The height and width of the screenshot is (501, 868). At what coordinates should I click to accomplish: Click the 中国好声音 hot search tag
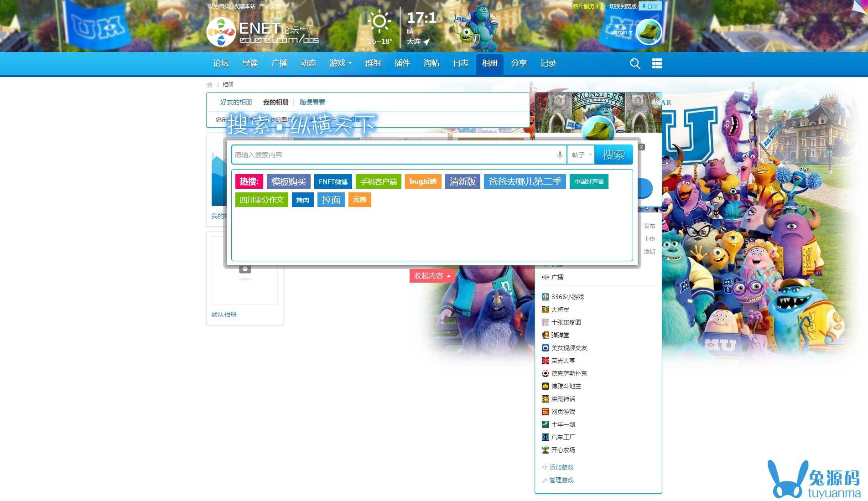589,181
